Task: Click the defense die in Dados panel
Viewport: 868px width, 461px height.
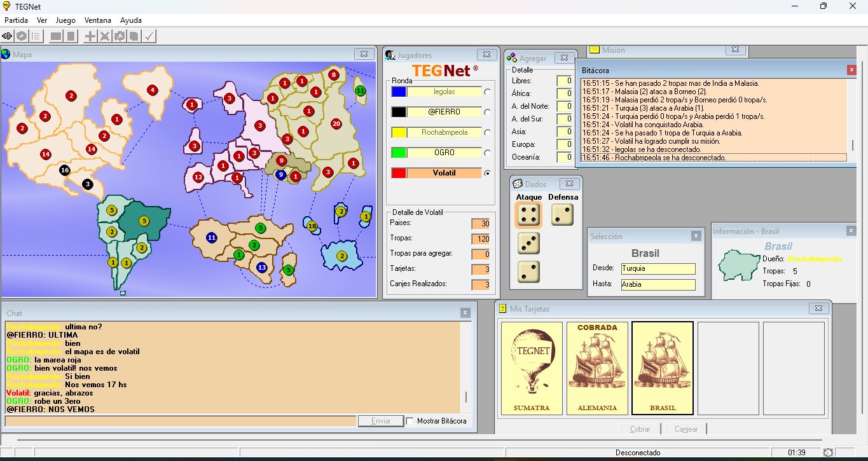Action: 562,215
